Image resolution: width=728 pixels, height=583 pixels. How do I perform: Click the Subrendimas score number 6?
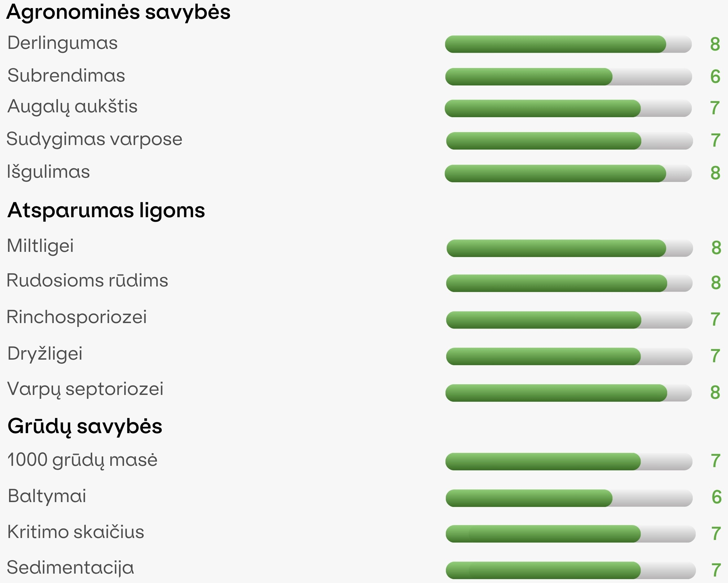pyautogui.click(x=715, y=76)
